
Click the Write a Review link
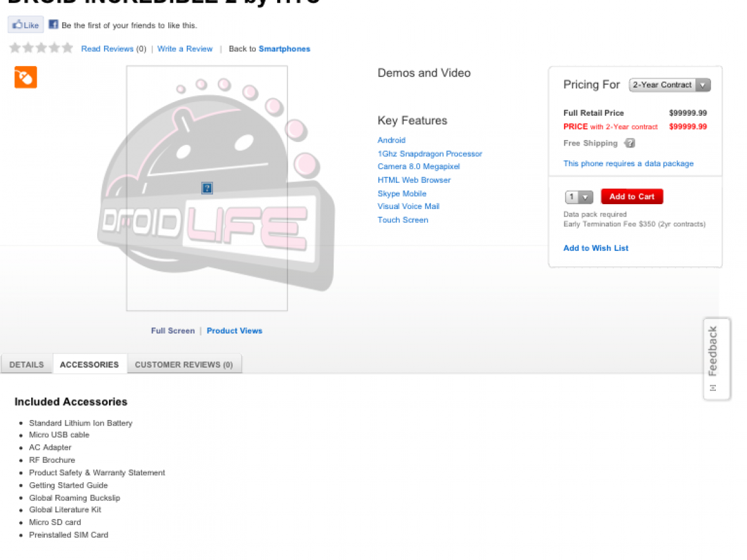click(x=185, y=49)
